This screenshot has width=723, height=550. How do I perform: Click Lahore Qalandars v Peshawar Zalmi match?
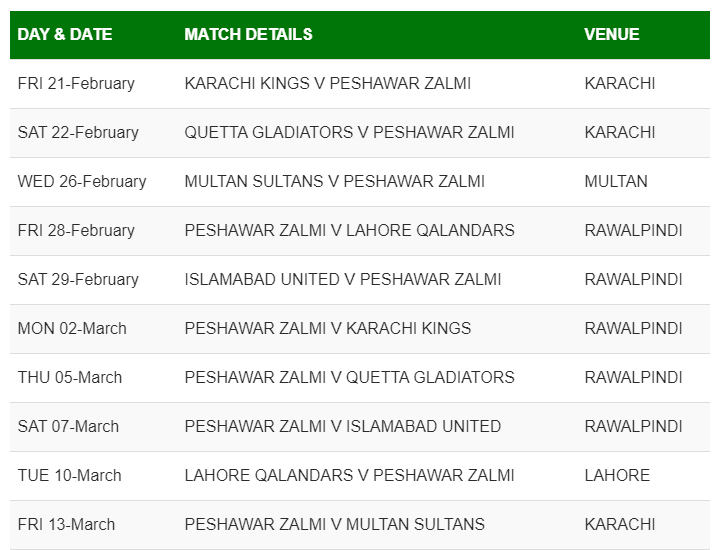[x=349, y=475]
